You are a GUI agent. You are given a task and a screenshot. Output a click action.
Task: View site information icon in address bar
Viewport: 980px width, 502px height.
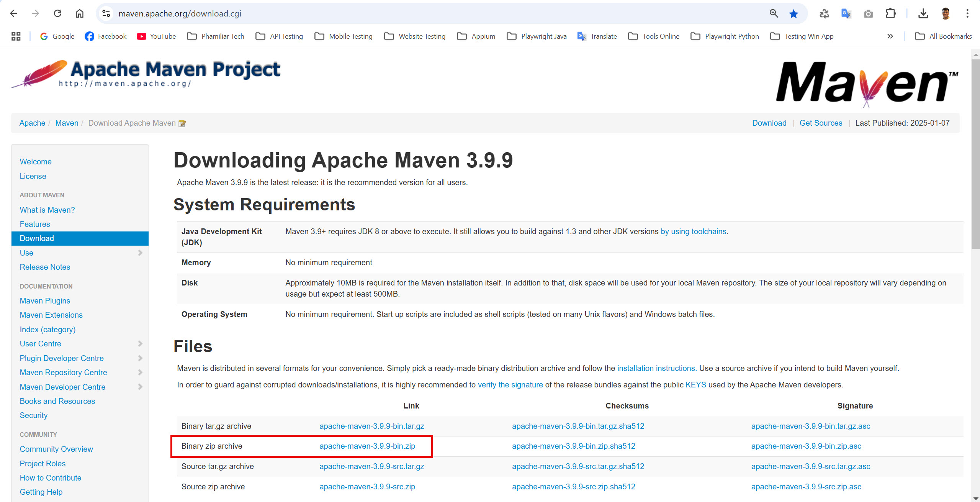[106, 13]
